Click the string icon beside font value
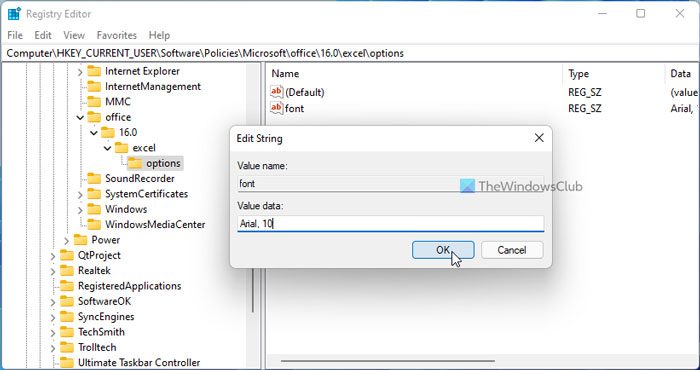The height and width of the screenshot is (370, 700). click(277, 108)
